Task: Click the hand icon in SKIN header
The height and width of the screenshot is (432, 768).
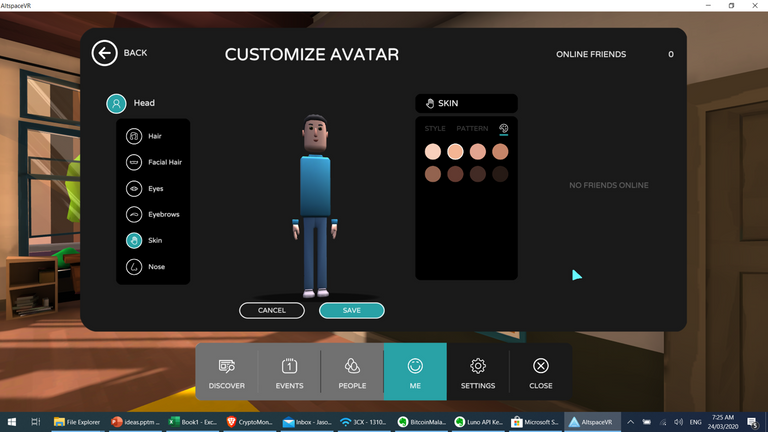Action: pyautogui.click(x=430, y=103)
